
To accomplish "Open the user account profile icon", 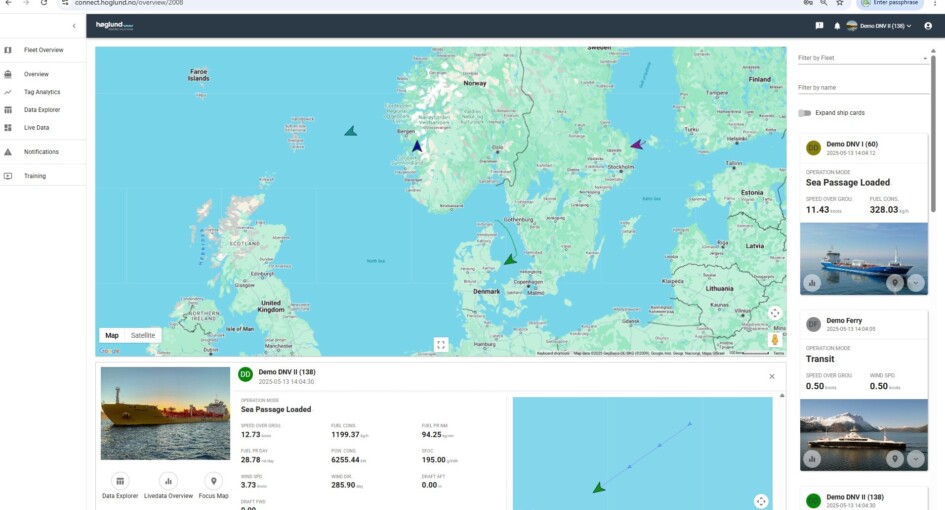I will click(x=928, y=26).
